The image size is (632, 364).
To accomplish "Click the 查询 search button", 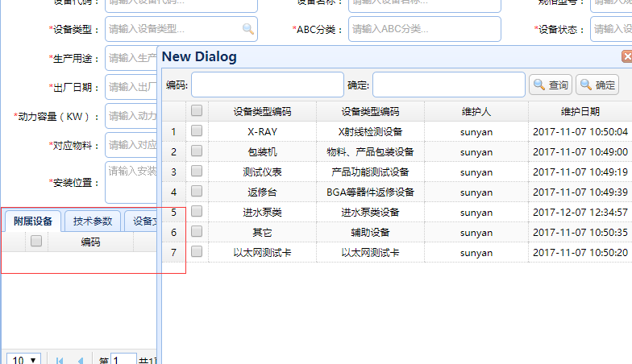I will tap(551, 85).
